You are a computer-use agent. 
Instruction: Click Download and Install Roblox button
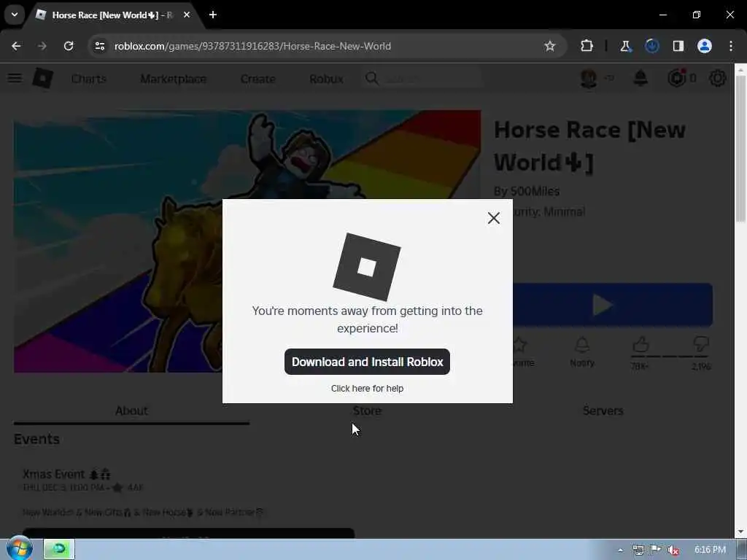pyautogui.click(x=367, y=362)
